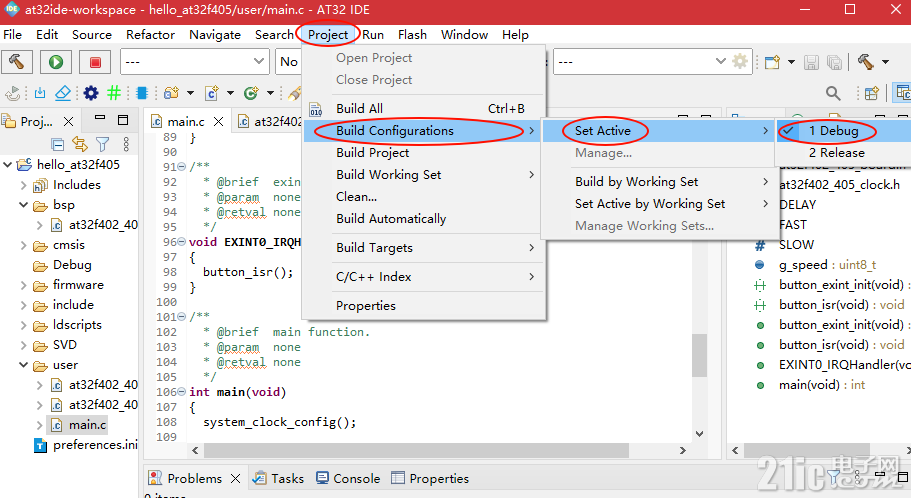Click the Open Perspective icon
This screenshot has width=911, height=498.
coord(871,93)
